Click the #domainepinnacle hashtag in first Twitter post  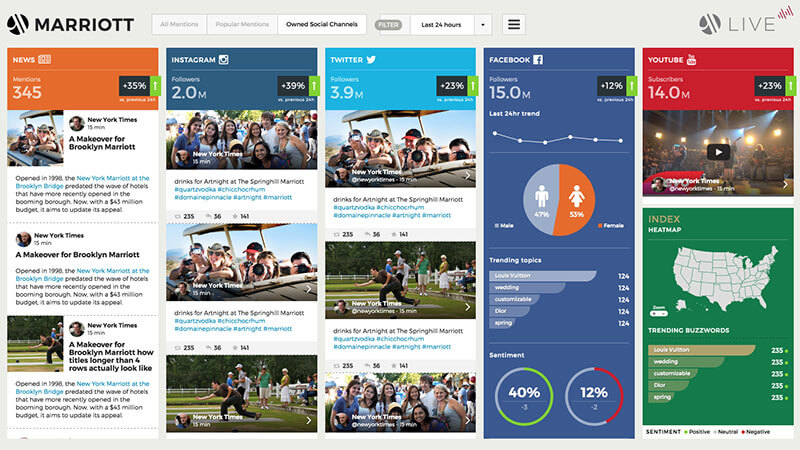click(x=362, y=215)
